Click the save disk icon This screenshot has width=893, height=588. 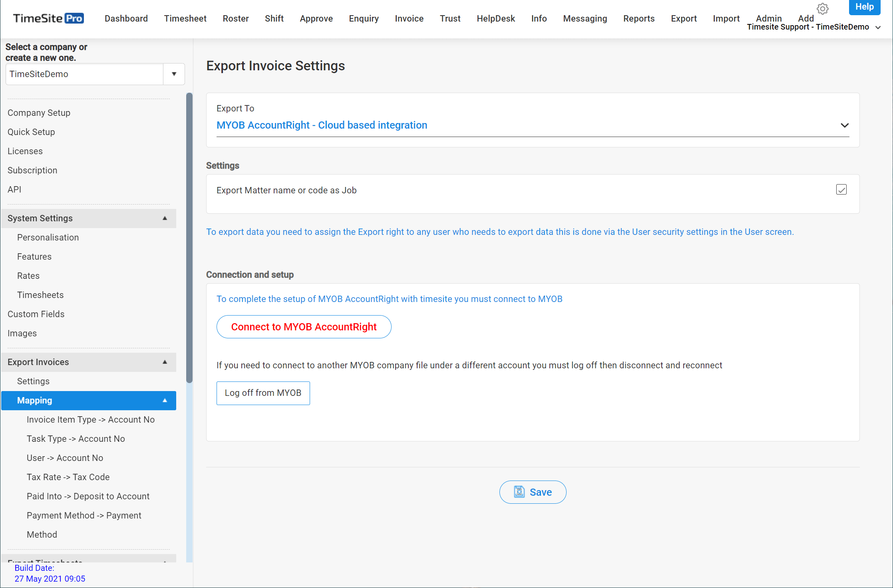[519, 492]
